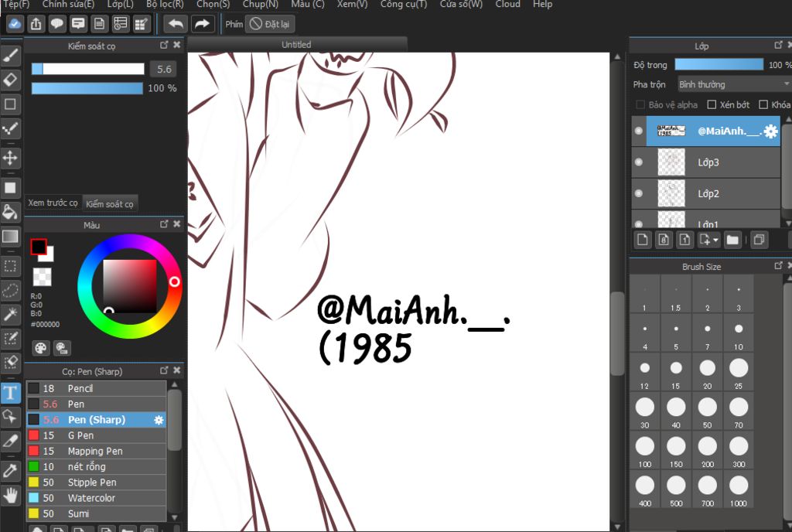Hide layer Lớp1

(x=639, y=223)
